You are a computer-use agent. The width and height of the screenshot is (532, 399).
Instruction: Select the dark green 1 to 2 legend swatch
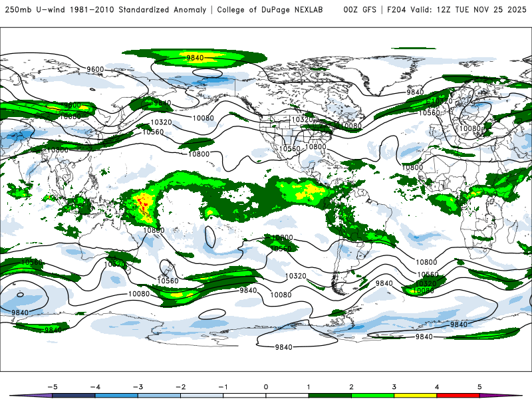coord(330,396)
